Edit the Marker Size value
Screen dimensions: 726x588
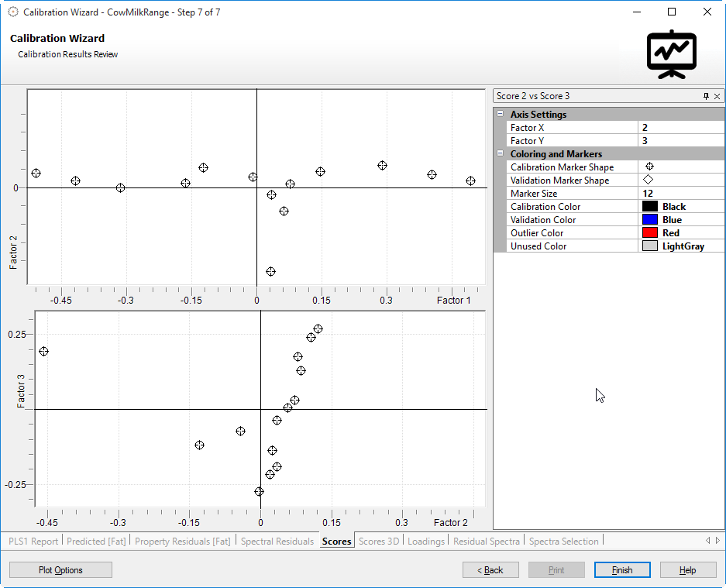click(671, 194)
